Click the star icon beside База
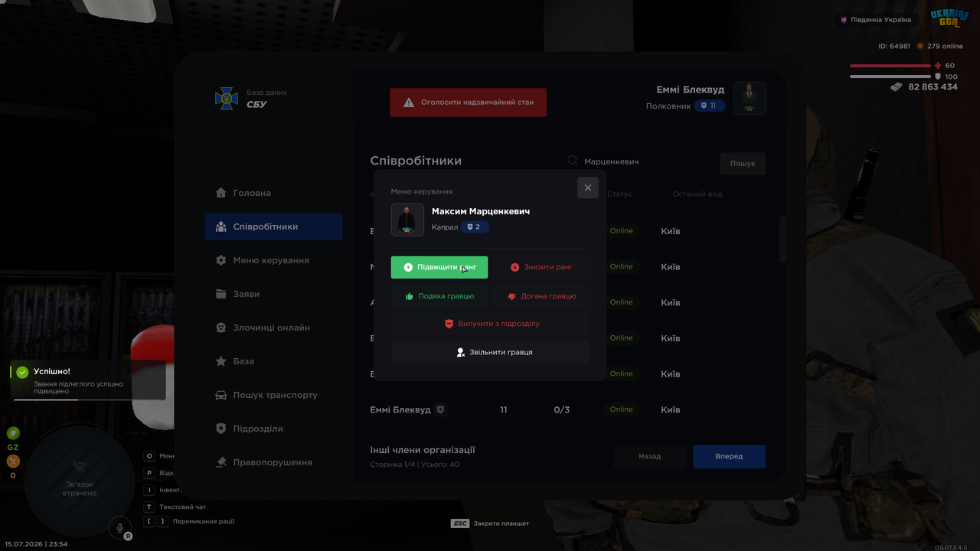This screenshot has height=551, width=980. [220, 361]
